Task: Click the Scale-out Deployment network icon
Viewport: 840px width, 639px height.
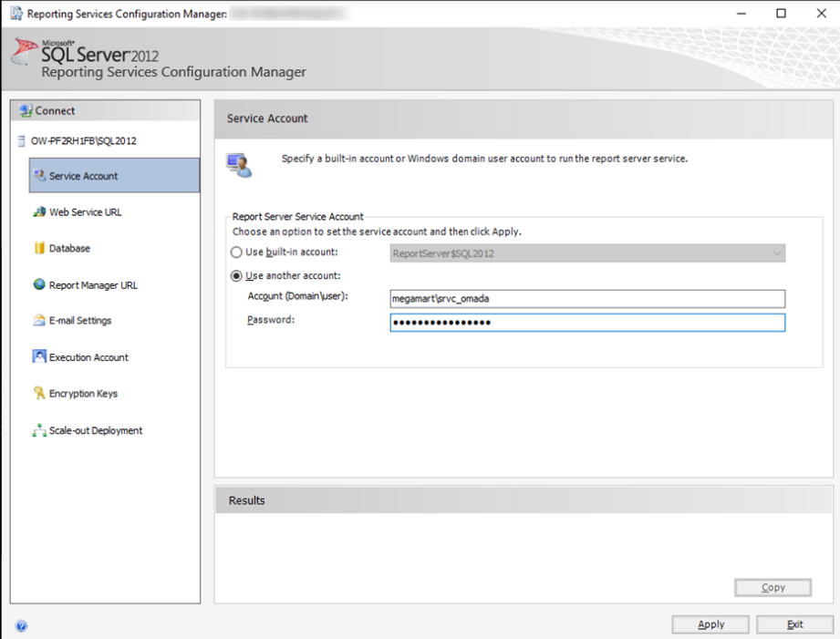Action: coord(39,430)
